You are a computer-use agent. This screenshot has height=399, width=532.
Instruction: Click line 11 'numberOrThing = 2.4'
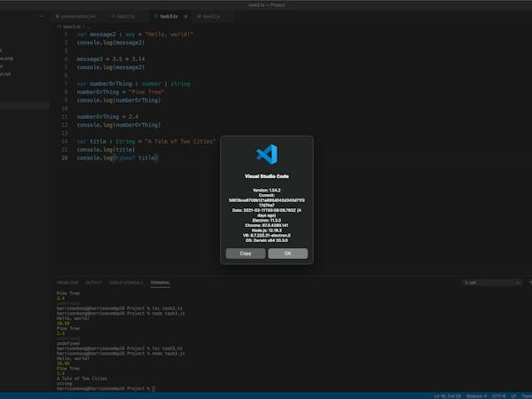coord(107,117)
